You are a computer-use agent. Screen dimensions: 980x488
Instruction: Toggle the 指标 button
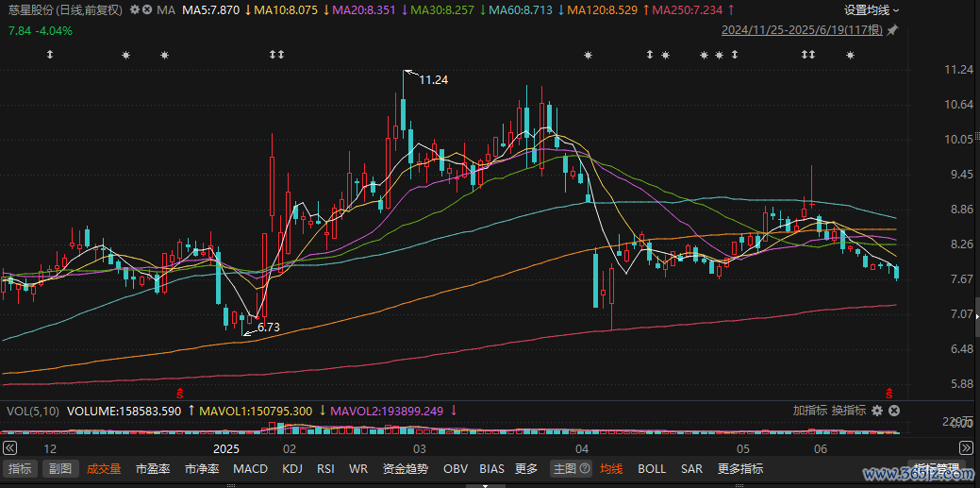point(22,468)
